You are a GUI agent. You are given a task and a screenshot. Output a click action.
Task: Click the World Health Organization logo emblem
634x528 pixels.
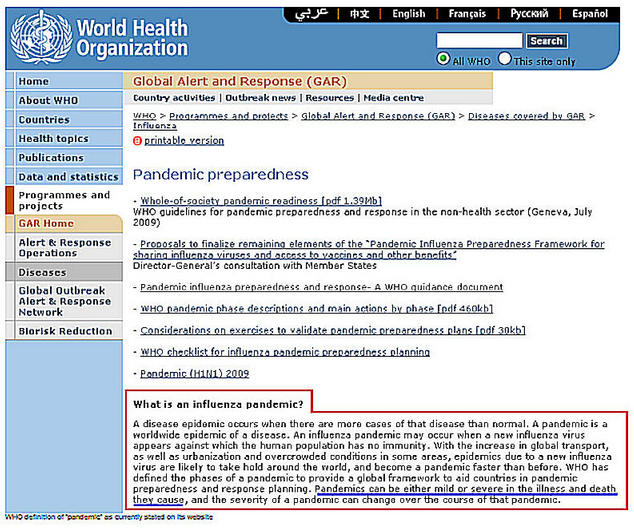pos(42,37)
